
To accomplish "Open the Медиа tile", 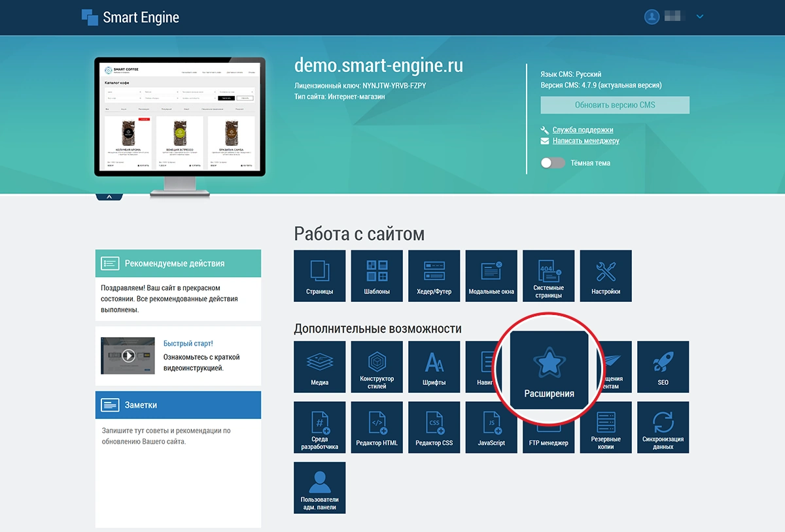I will (x=320, y=367).
